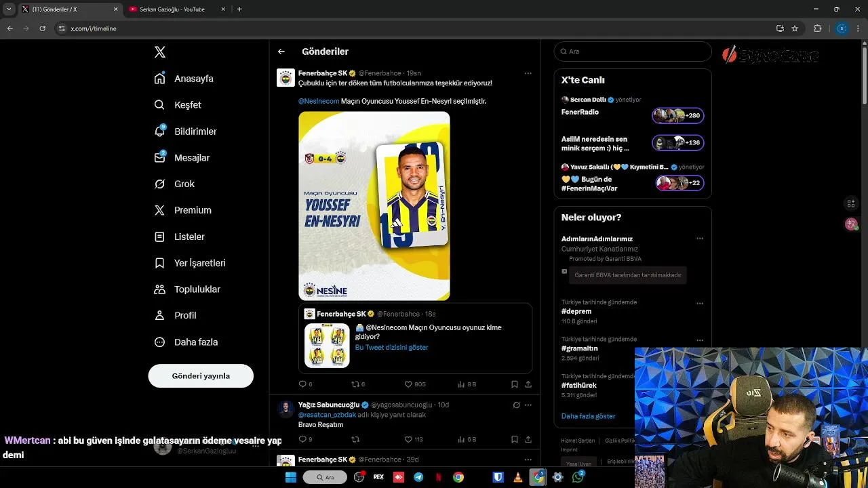This screenshot has height=488, width=868.
Task: Open Bildirimler notifications
Action: coord(185,131)
